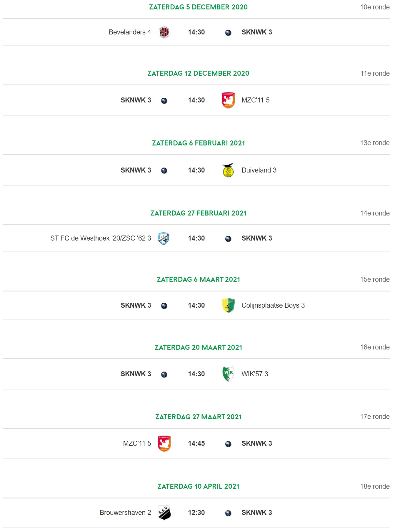Viewport: 395px width, 532px height.
Task: Click the ST FC de Westhoek '20/ZSC '62 3 name
Action: click(x=101, y=238)
